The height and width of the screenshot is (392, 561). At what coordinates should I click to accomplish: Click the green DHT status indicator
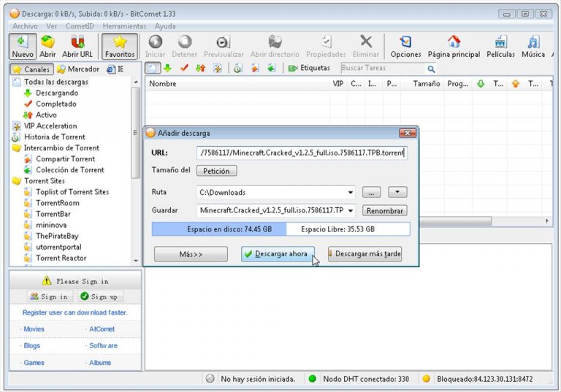click(312, 379)
